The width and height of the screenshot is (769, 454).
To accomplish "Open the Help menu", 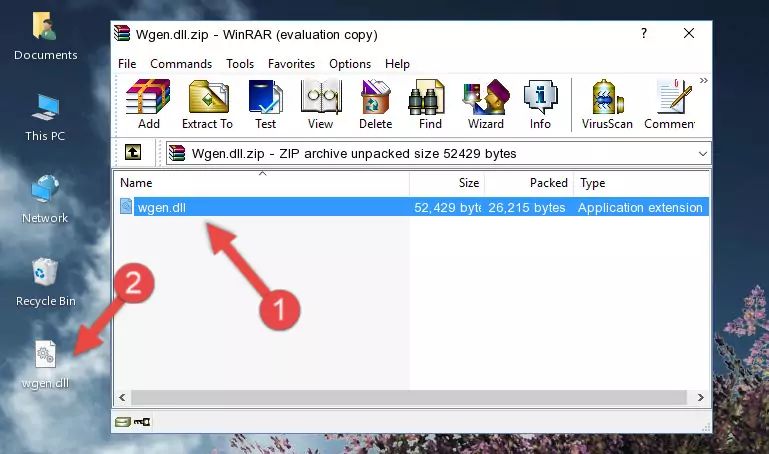I will [397, 64].
